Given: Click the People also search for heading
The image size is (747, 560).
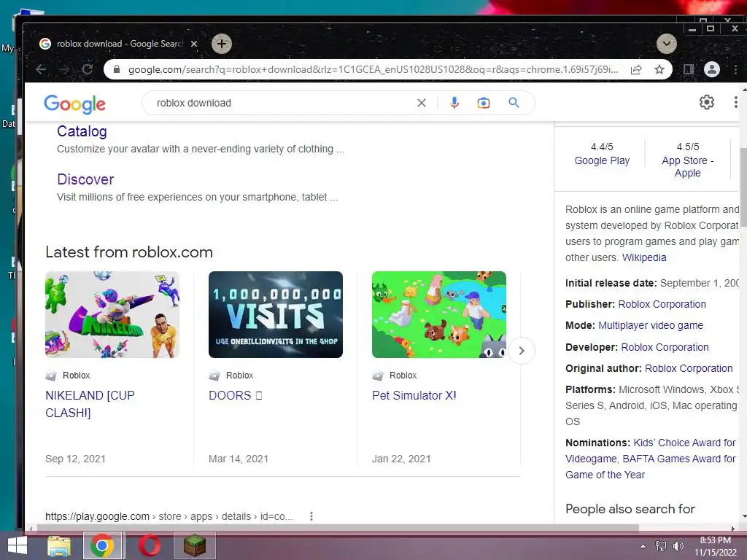Looking at the screenshot, I should 630,509.
